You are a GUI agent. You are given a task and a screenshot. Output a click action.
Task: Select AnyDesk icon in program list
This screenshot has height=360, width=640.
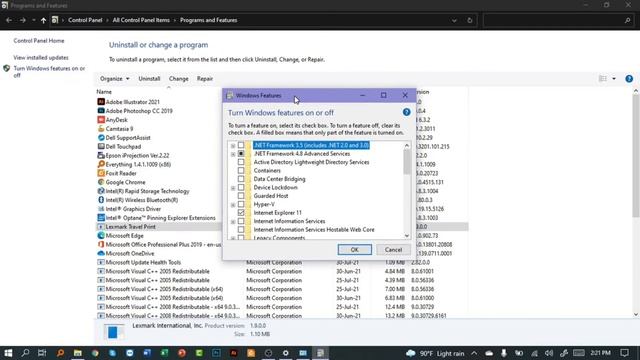point(101,120)
